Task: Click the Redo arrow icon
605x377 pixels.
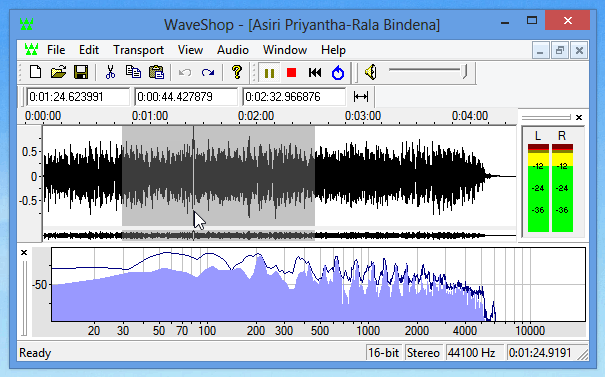Action: 208,73
